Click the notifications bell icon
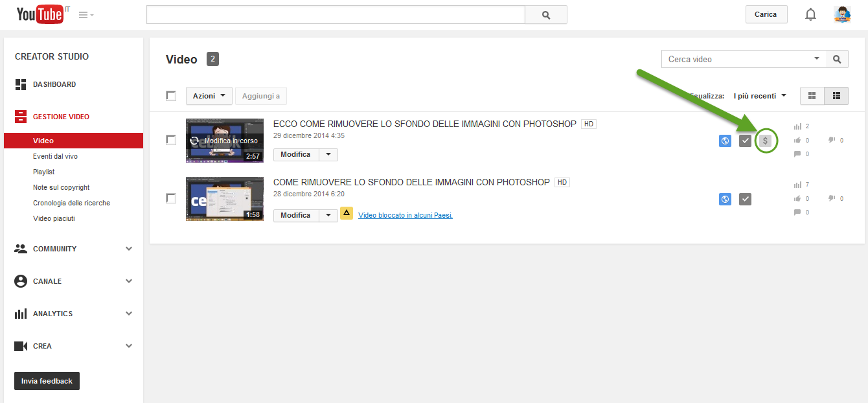The height and width of the screenshot is (403, 868). pyautogui.click(x=810, y=14)
